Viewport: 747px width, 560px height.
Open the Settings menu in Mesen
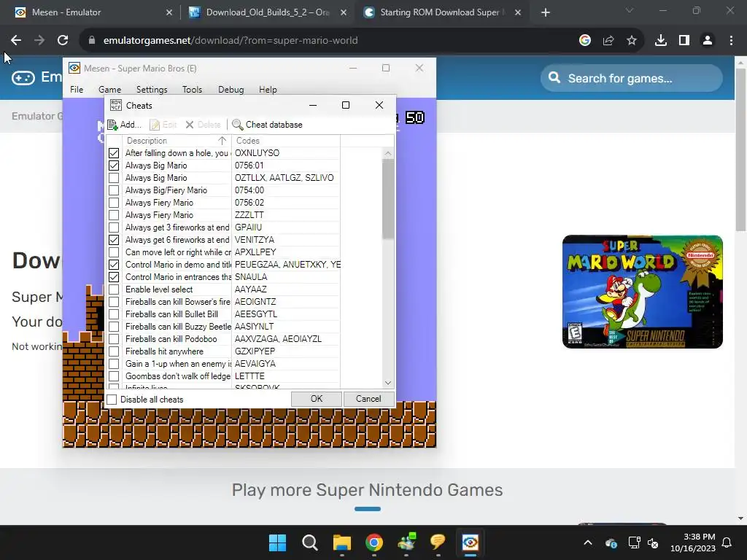(x=152, y=90)
